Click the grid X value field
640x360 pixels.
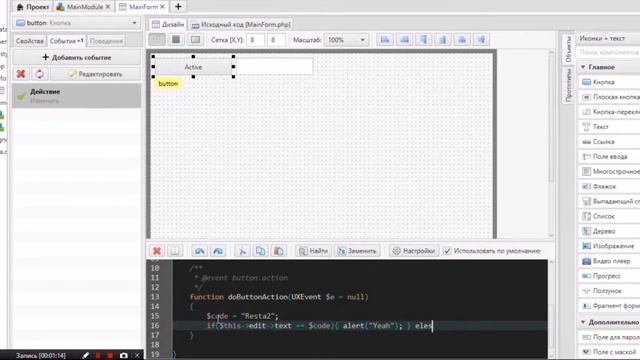[256, 40]
